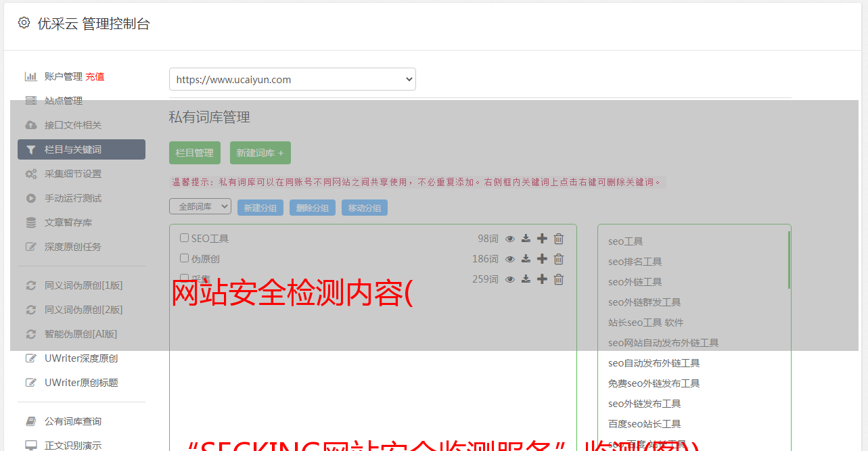Select keyword "百度seo站长工具"
The image size is (868, 451).
click(645, 424)
